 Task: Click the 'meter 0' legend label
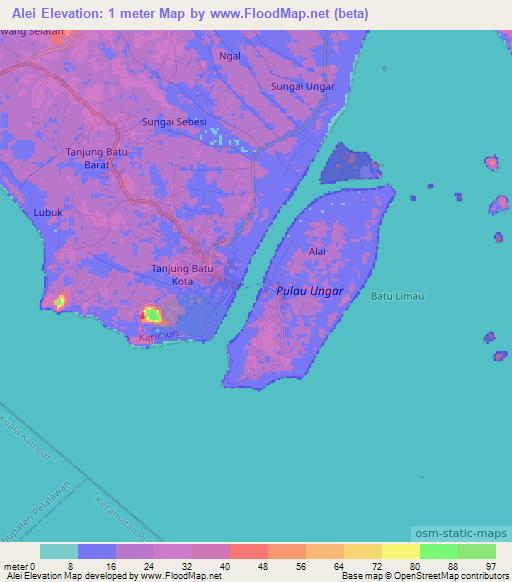19,567
